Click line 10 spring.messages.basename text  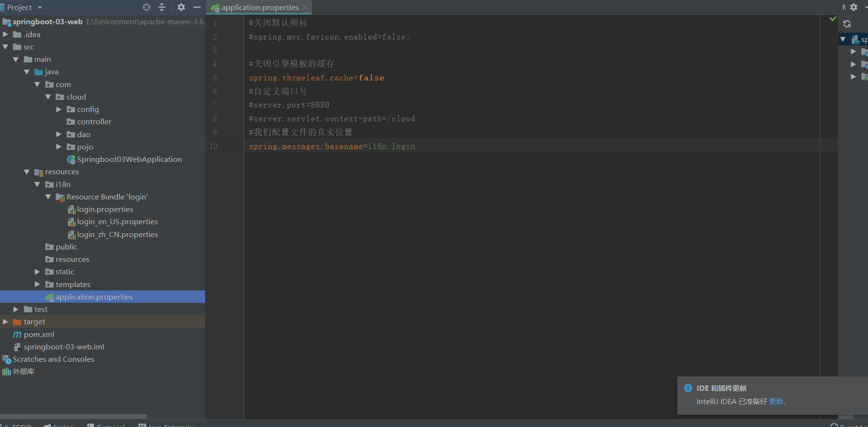pos(332,146)
